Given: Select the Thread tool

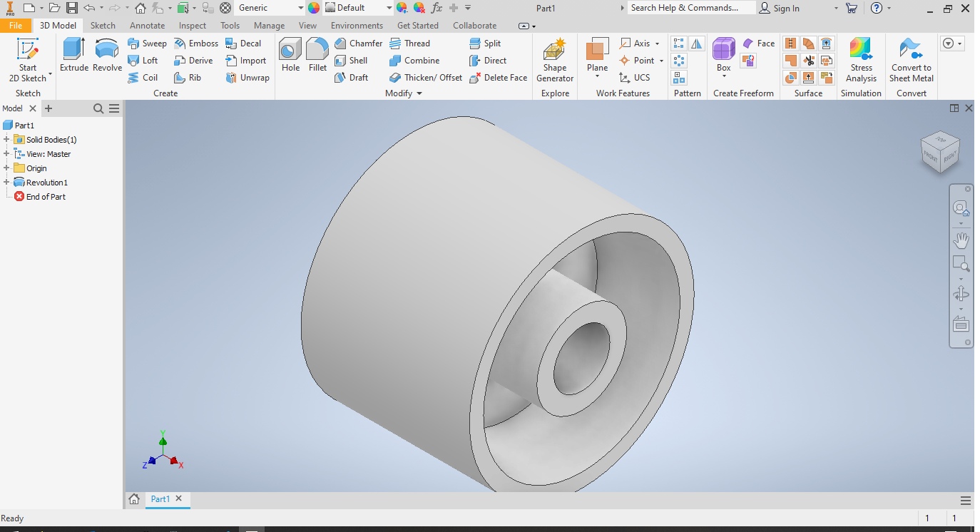Looking at the screenshot, I should point(409,44).
